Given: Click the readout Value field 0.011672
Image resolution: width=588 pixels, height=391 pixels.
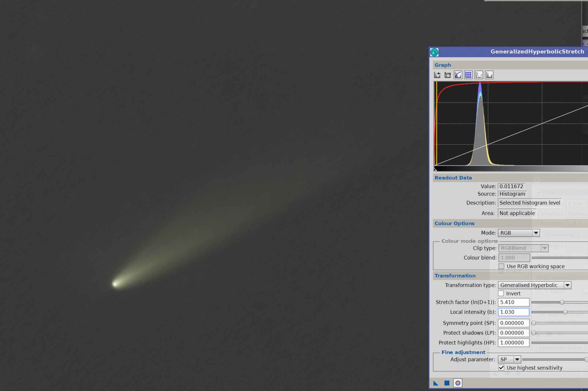Looking at the screenshot, I should 511,186.
